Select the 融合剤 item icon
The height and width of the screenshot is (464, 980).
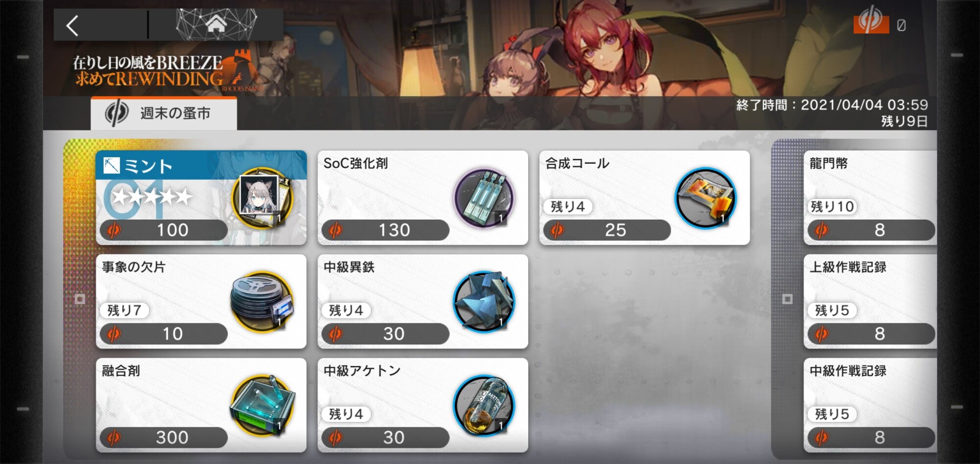[x=262, y=406]
